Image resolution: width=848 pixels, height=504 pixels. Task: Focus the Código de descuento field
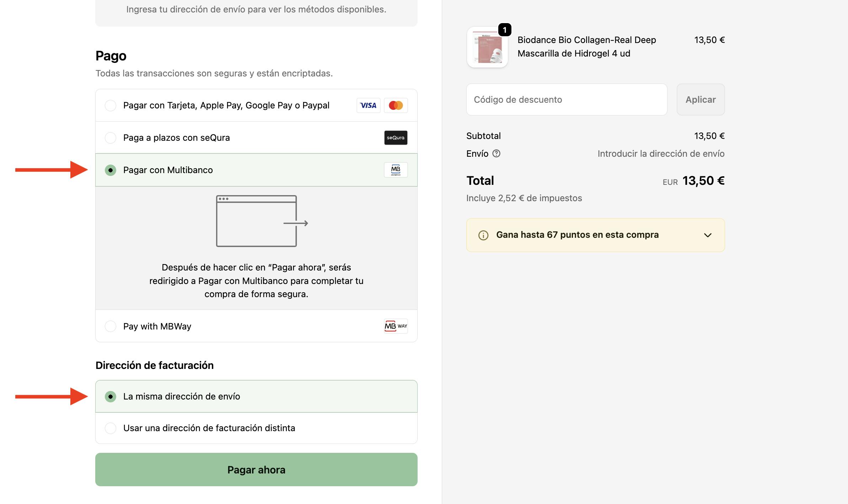pyautogui.click(x=567, y=100)
